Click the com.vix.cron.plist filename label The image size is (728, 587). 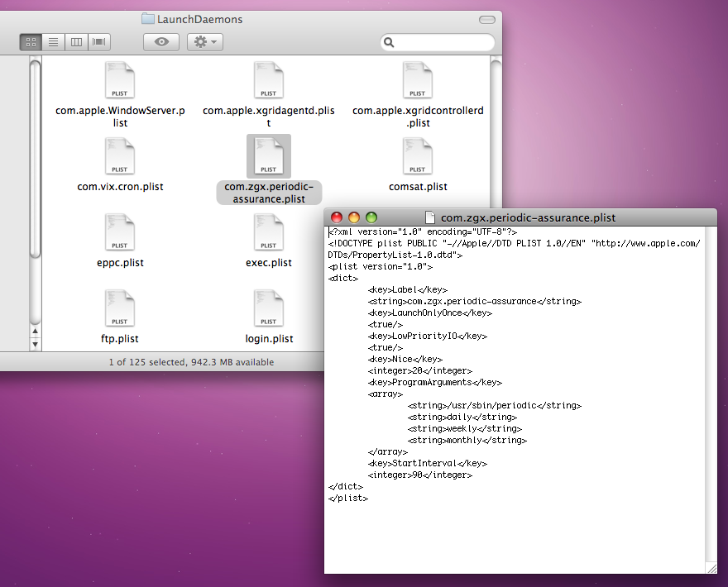point(120,187)
